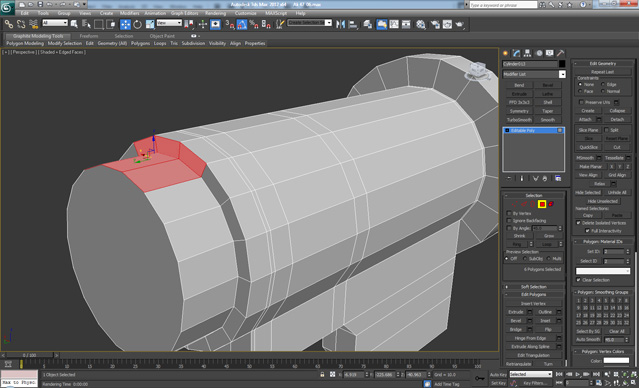Open the Motion command panel tab

539,53
